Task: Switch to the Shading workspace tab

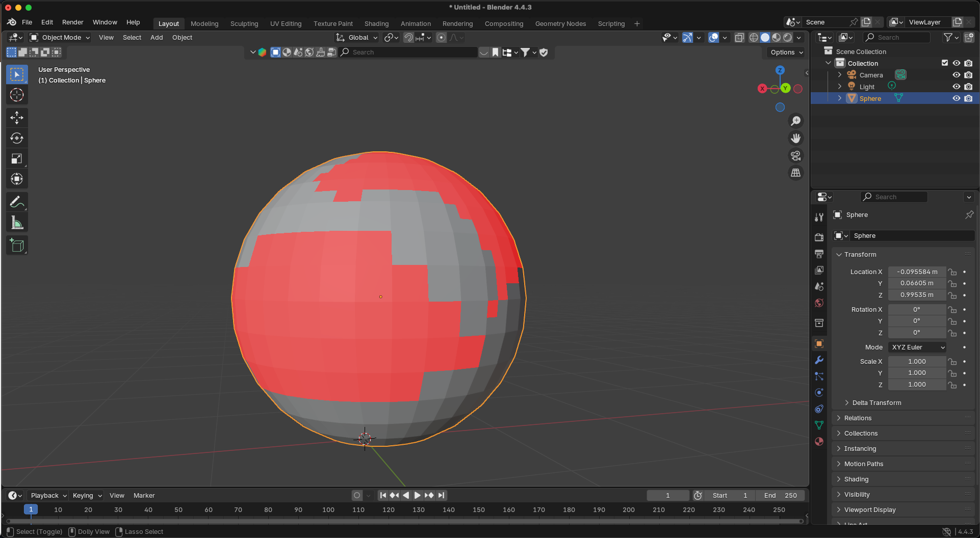Action: (x=376, y=23)
